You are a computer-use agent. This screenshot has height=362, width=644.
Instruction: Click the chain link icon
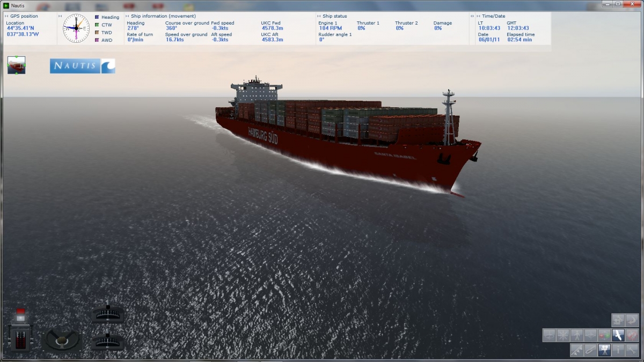click(591, 351)
